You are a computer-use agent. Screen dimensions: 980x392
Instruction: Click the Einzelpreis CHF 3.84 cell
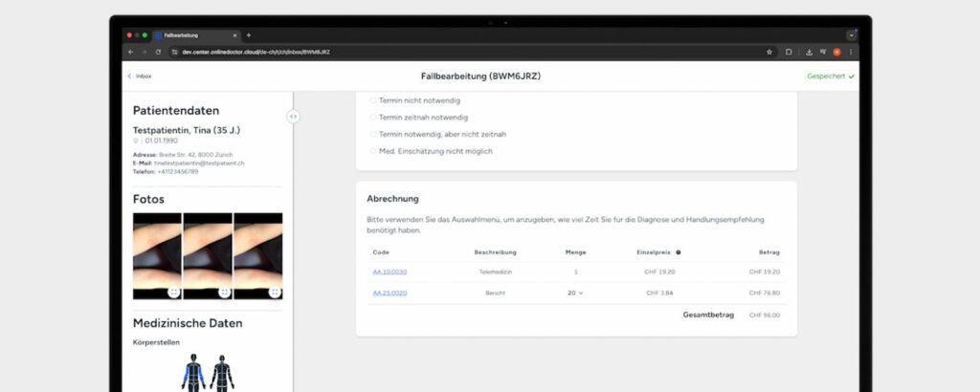(659, 293)
